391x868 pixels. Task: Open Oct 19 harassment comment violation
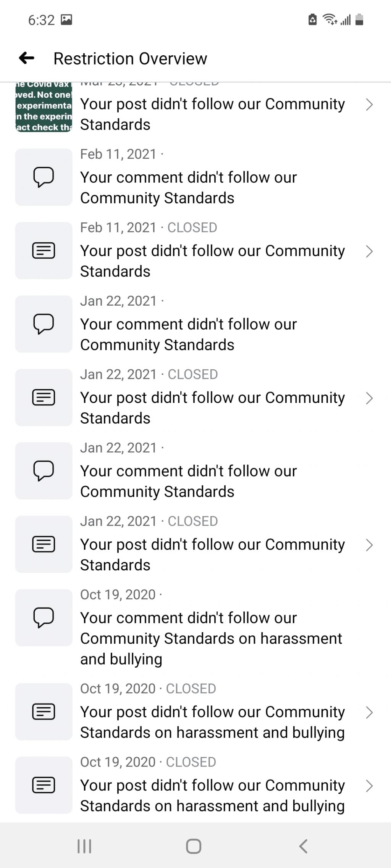point(211,638)
